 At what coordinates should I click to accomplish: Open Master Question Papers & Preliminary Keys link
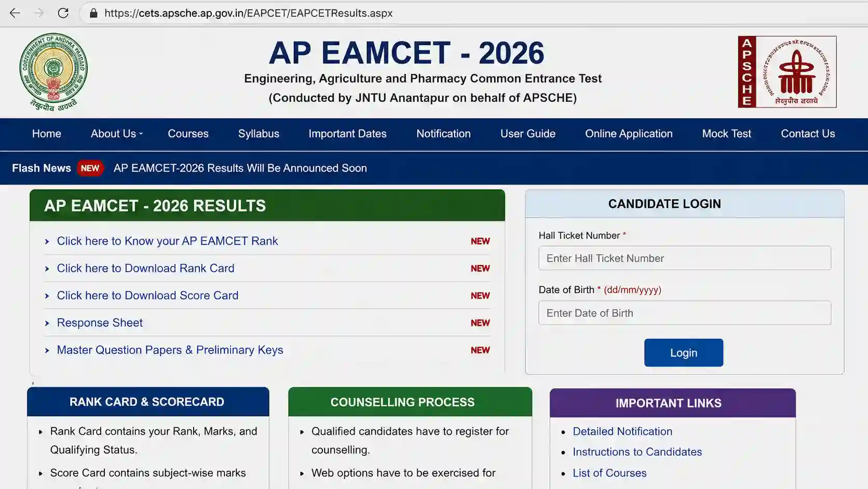coord(170,350)
